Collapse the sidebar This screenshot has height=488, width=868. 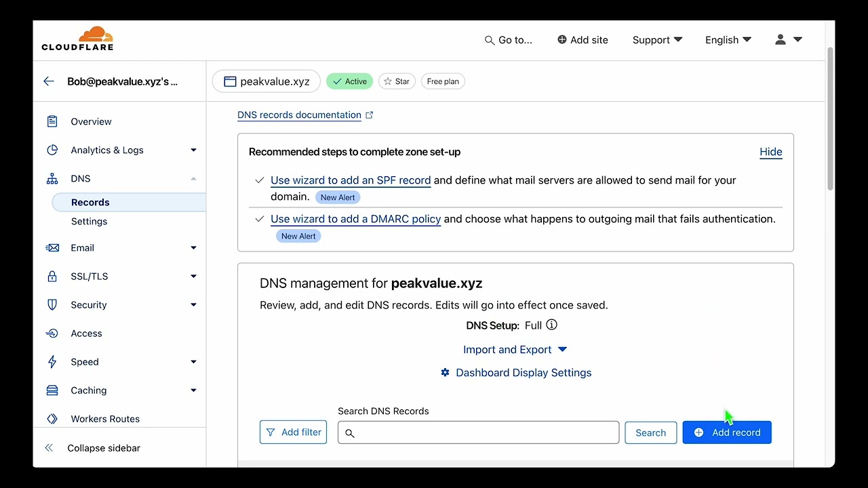pyautogui.click(x=104, y=448)
